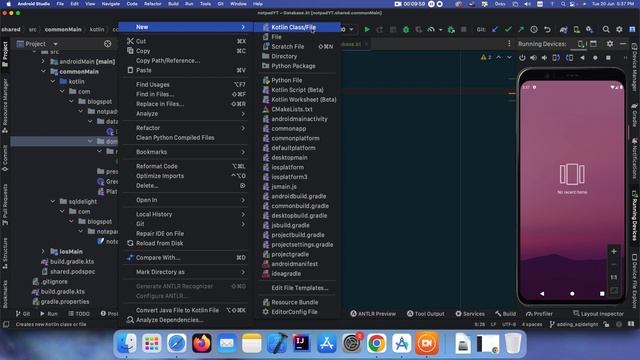Open Layout Inspector tool button

598,313
